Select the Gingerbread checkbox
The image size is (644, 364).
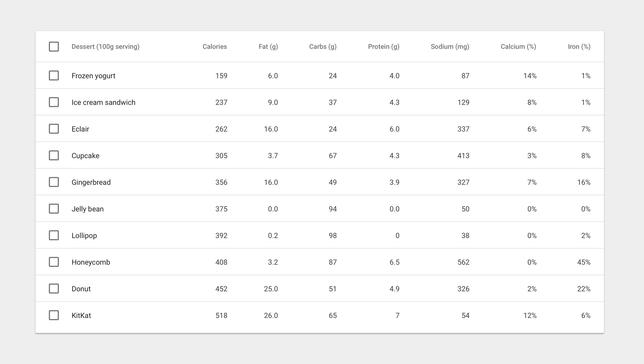54,182
